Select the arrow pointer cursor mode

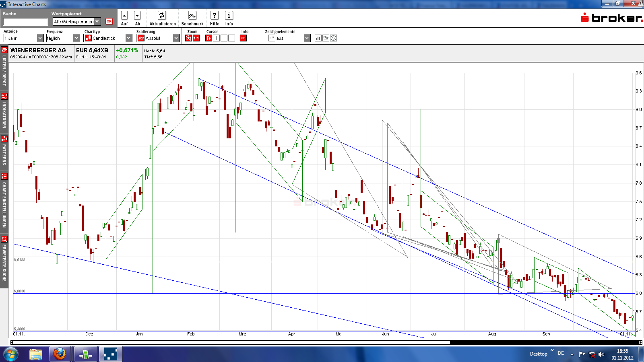pyautogui.click(x=209, y=38)
